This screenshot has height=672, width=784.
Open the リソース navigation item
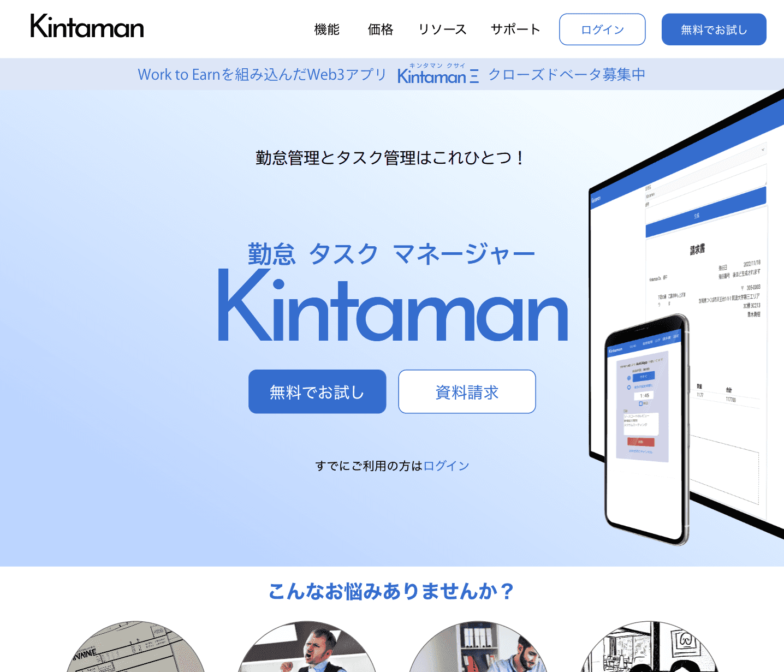tap(443, 29)
